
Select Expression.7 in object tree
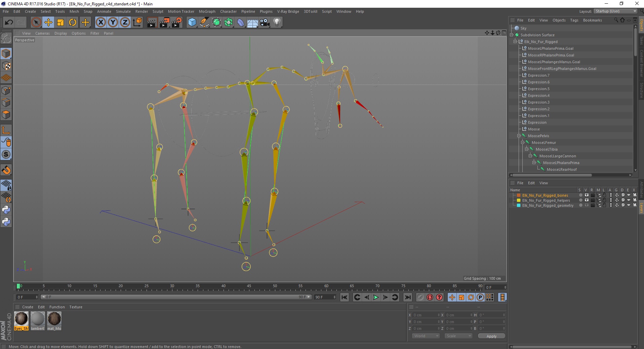point(538,75)
